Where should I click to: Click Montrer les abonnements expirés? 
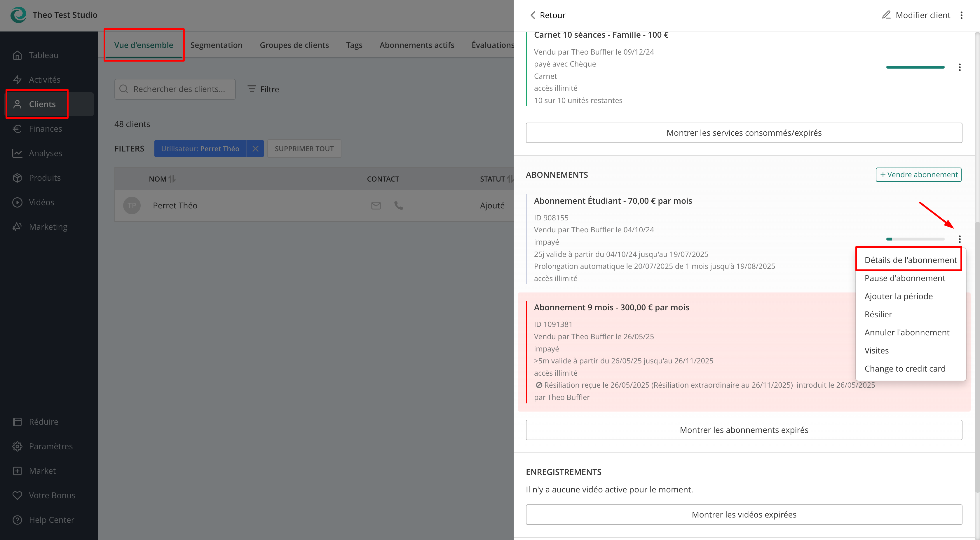pyautogui.click(x=744, y=430)
